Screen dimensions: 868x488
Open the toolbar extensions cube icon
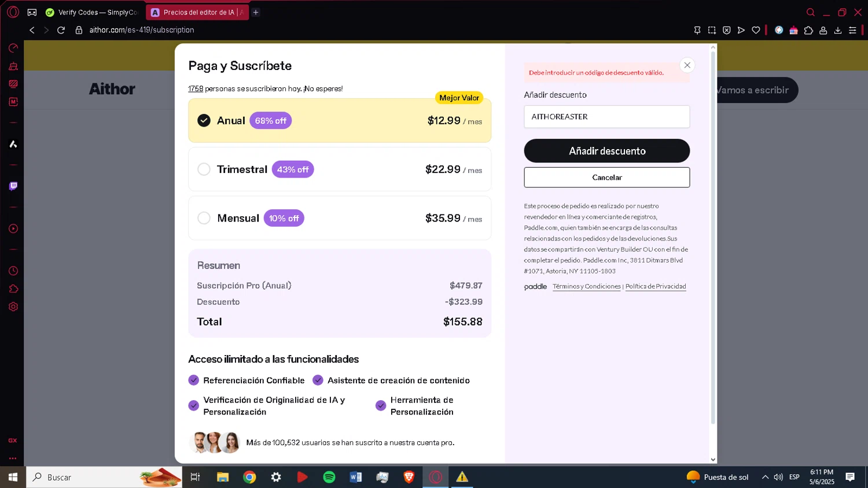pos(808,30)
